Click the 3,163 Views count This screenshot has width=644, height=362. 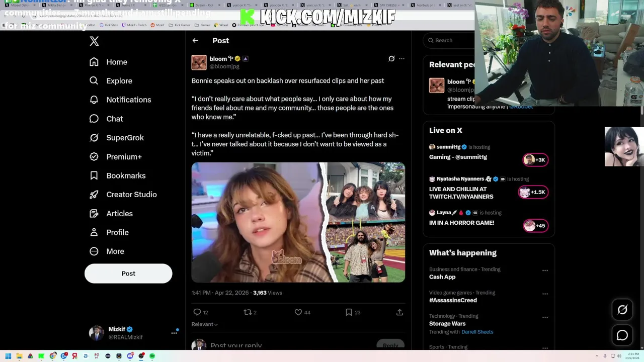267,293
